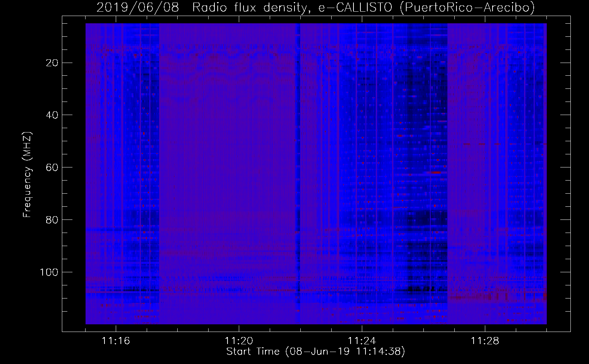Click the time tick label 11:28
The width and height of the screenshot is (589, 364).
(x=485, y=341)
